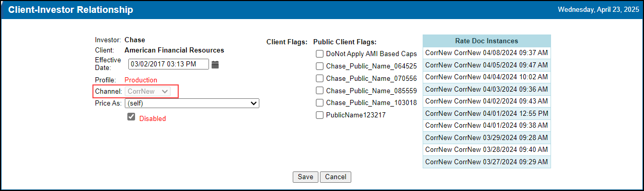Enable the PublicName123217 checkbox
The width and height of the screenshot is (644, 191).
click(319, 115)
